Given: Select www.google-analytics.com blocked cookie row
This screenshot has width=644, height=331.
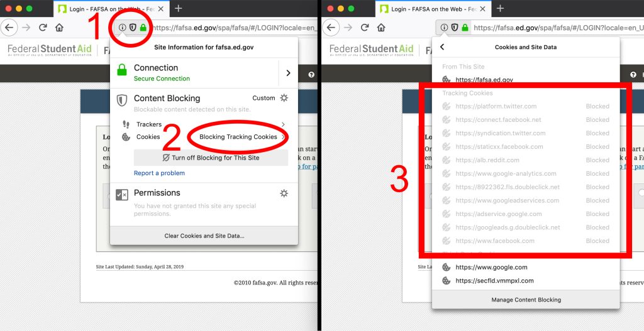Looking at the screenshot, I should tap(526, 173).
